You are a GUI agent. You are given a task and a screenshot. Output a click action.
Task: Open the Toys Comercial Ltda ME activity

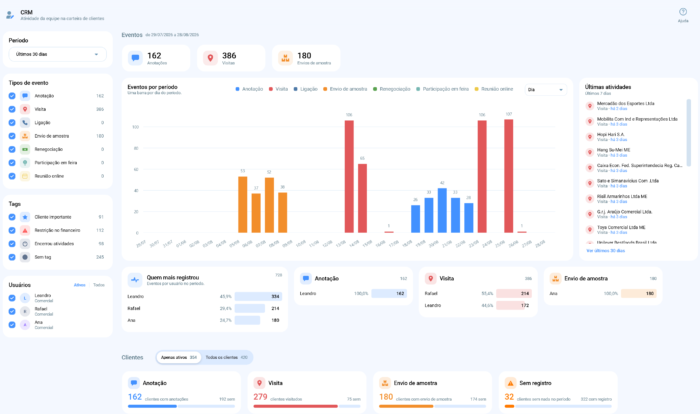[634, 230]
